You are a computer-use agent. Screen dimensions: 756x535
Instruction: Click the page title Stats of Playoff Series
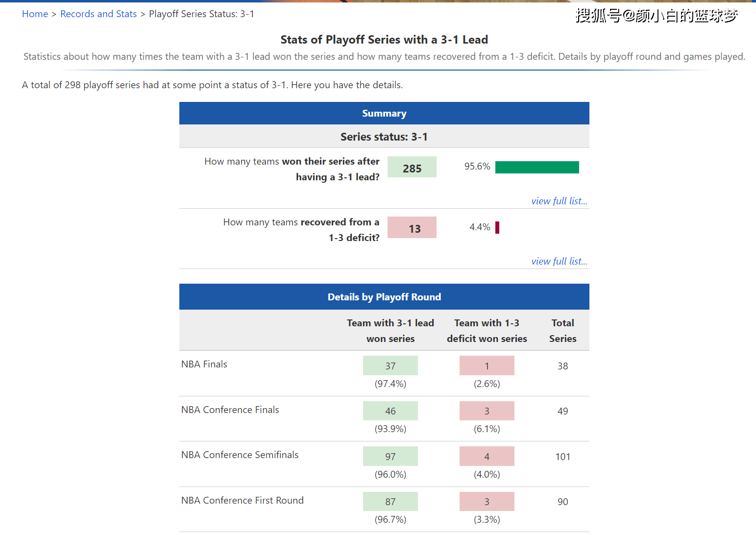click(x=384, y=40)
